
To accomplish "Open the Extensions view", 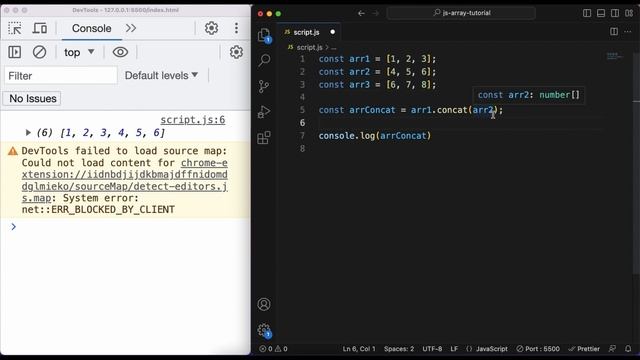I will click(x=264, y=138).
